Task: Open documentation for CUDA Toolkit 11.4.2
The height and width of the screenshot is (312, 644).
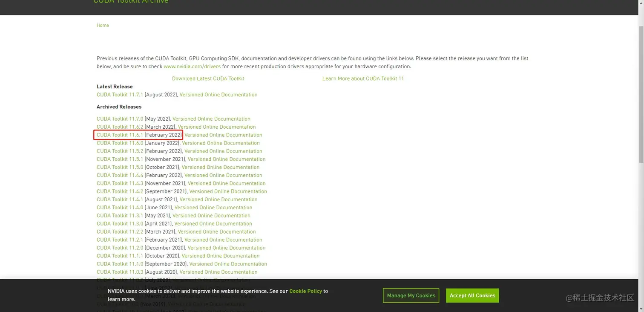Action: click(228, 192)
